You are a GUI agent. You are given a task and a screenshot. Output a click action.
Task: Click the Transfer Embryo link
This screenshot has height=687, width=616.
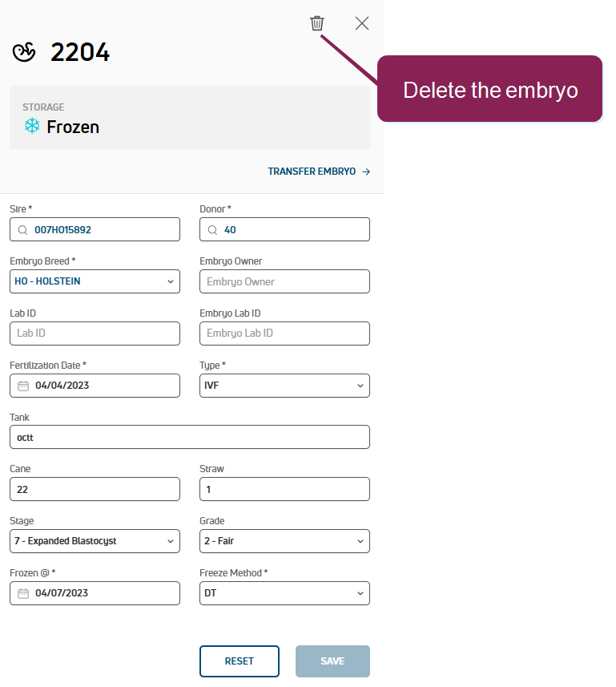318,172
